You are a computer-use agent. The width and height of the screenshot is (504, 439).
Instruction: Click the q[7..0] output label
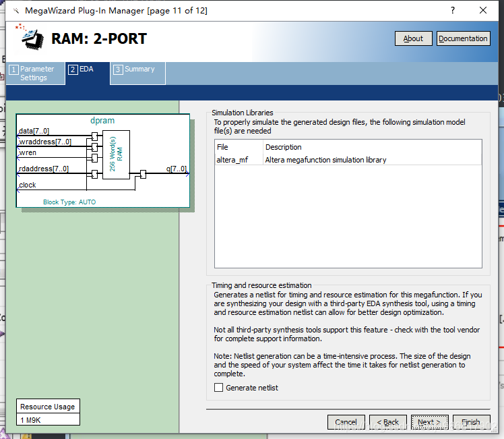pyautogui.click(x=177, y=169)
